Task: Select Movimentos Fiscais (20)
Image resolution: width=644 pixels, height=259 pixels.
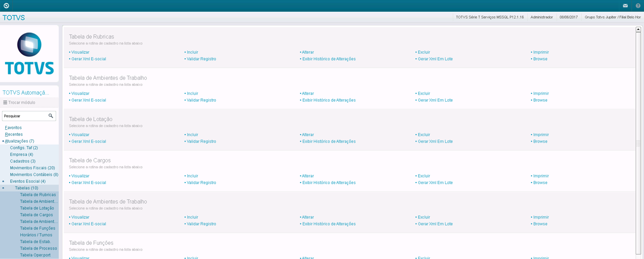Action: tap(33, 168)
